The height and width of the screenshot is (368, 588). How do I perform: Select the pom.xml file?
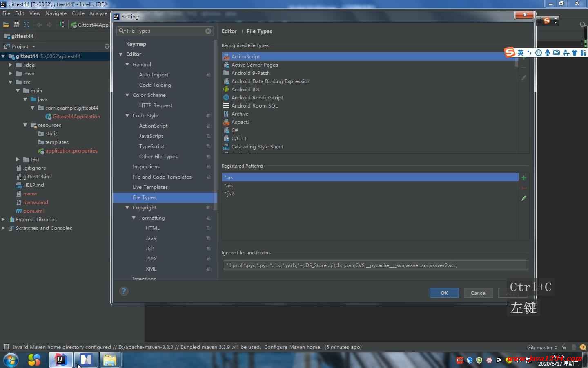[x=33, y=211]
